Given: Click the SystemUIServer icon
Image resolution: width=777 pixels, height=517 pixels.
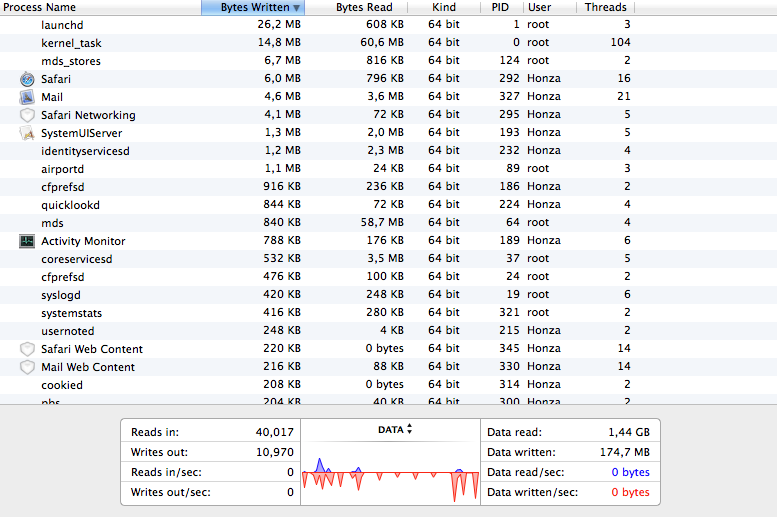Looking at the screenshot, I should click(27, 133).
